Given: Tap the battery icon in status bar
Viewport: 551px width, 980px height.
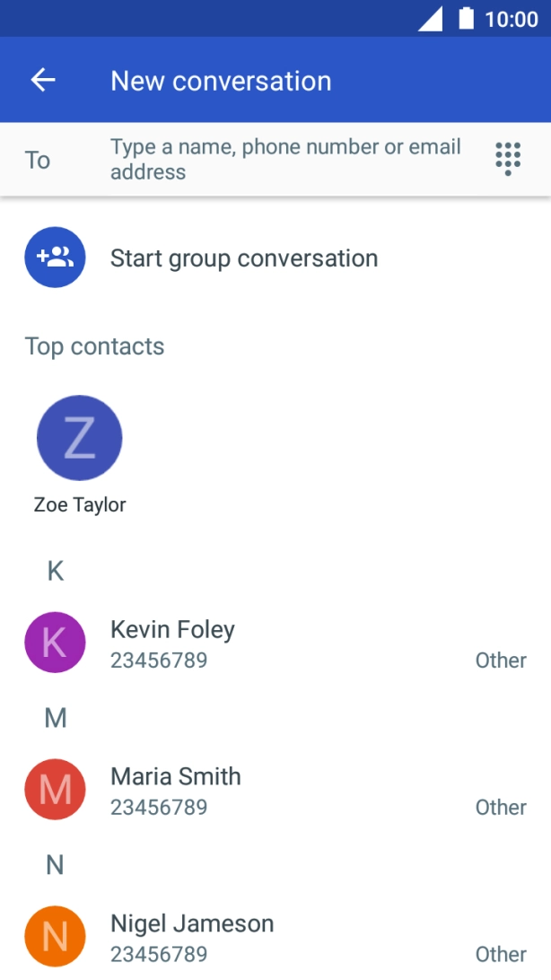Looking at the screenshot, I should pyautogui.click(x=466, y=19).
